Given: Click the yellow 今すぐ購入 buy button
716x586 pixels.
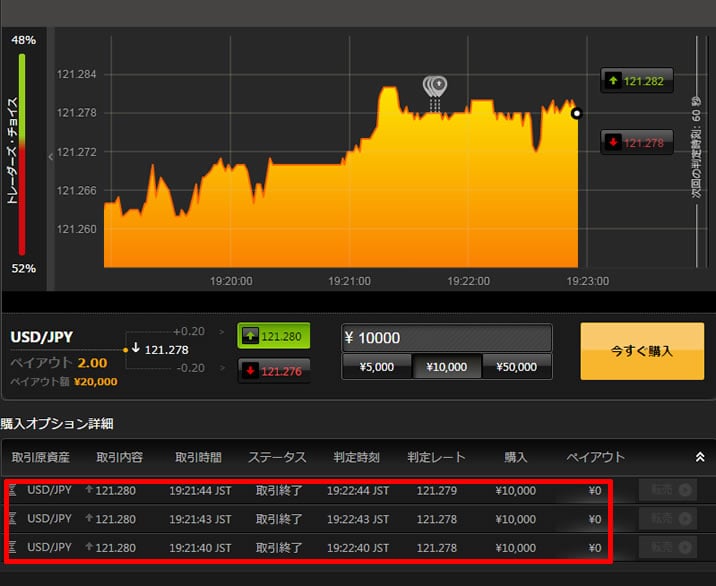Looking at the screenshot, I should 642,351.
